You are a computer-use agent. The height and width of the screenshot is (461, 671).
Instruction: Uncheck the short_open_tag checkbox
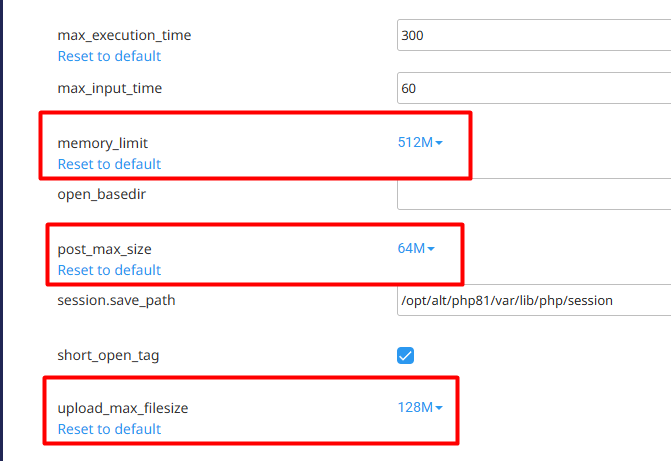coord(406,355)
